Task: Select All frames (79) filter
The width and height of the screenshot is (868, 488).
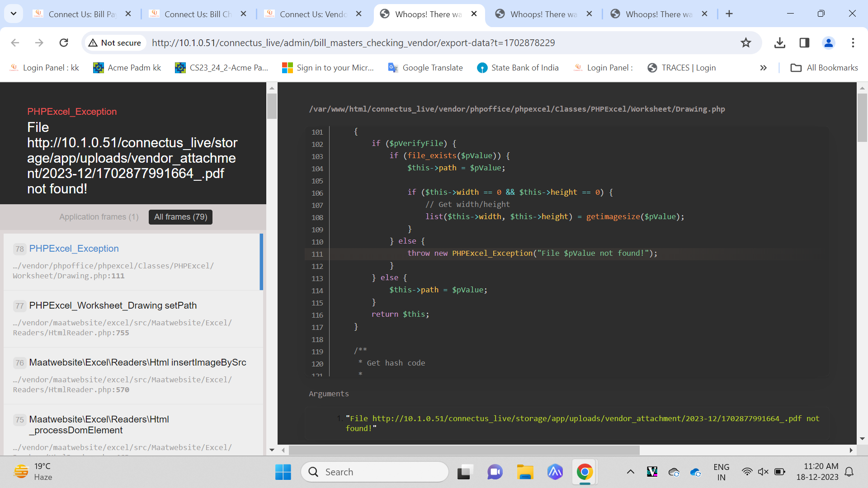Action: click(x=180, y=217)
